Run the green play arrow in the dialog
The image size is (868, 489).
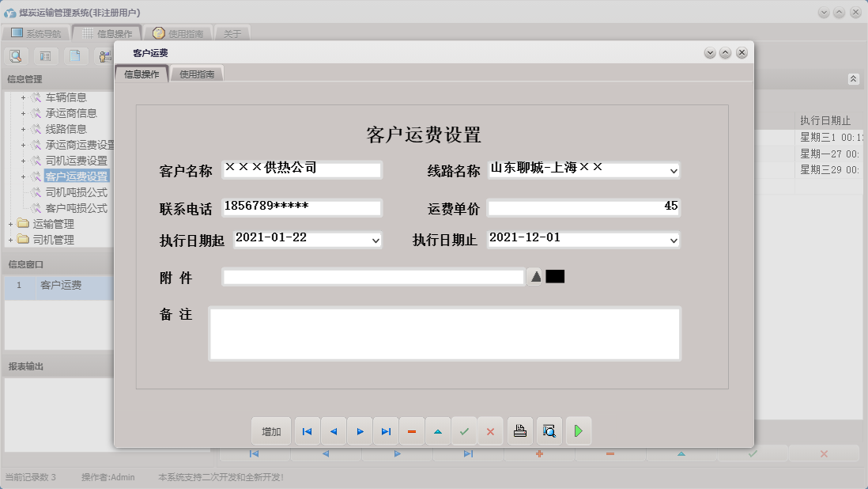coord(578,430)
